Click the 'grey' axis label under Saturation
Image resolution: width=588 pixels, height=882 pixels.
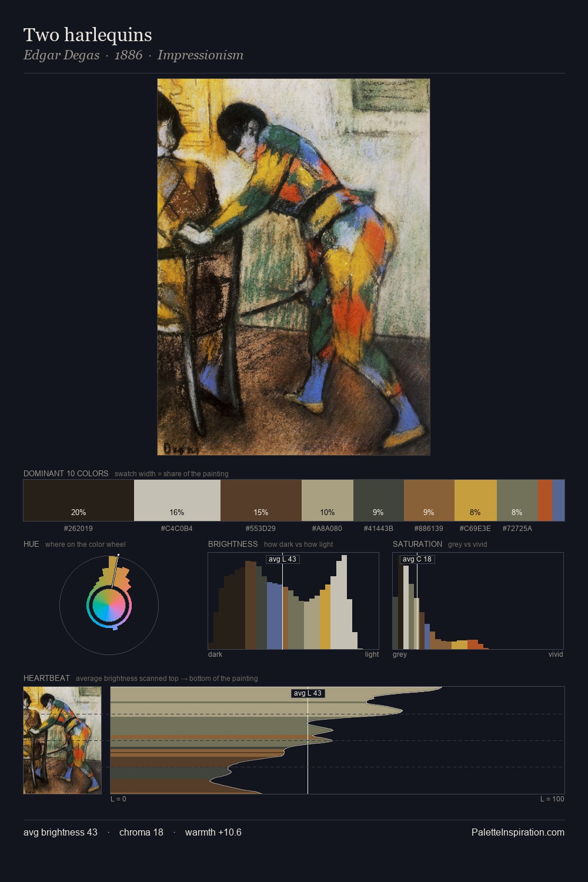[400, 654]
